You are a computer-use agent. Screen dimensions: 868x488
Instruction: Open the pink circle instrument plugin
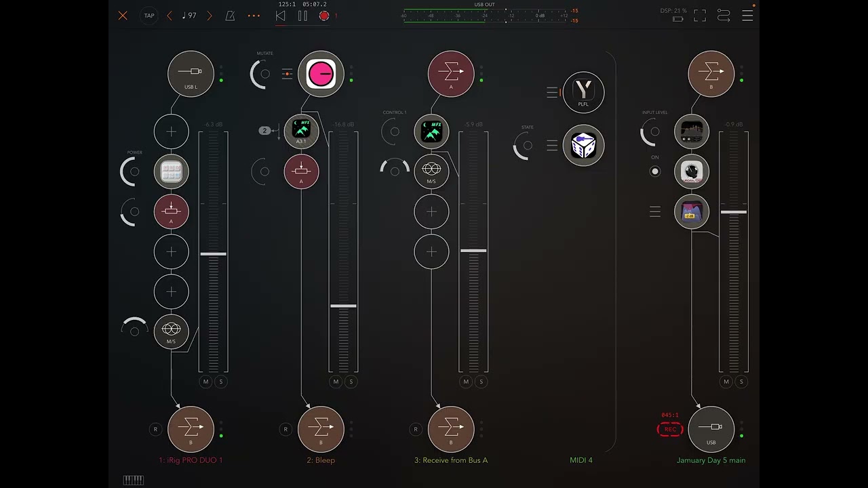321,74
